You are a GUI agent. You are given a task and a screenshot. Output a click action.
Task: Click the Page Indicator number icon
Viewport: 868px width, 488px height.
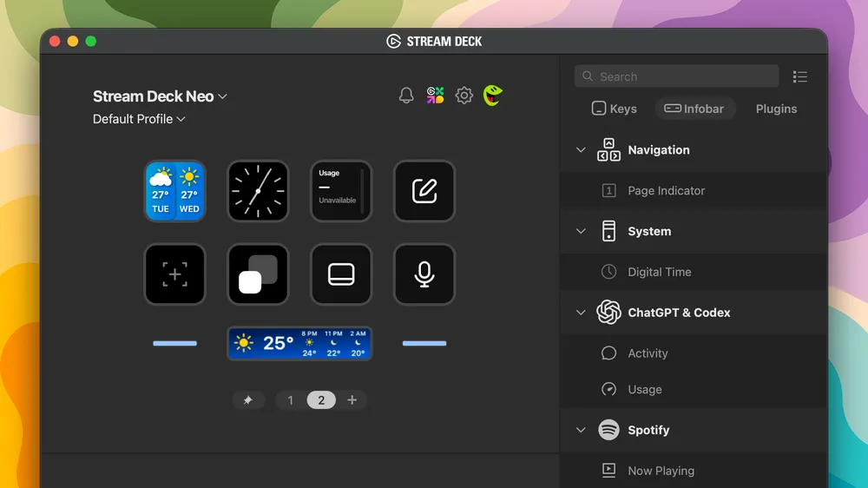(608, 191)
